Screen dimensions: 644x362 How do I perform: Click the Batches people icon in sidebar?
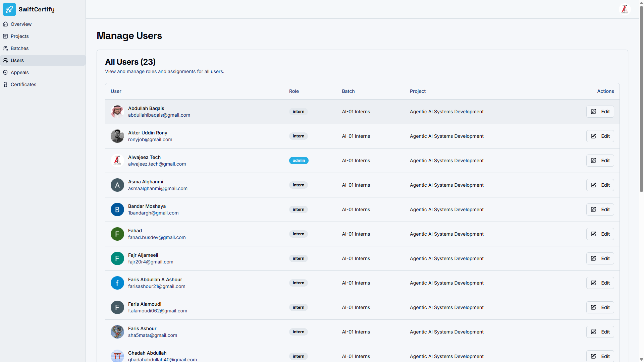(x=5, y=48)
